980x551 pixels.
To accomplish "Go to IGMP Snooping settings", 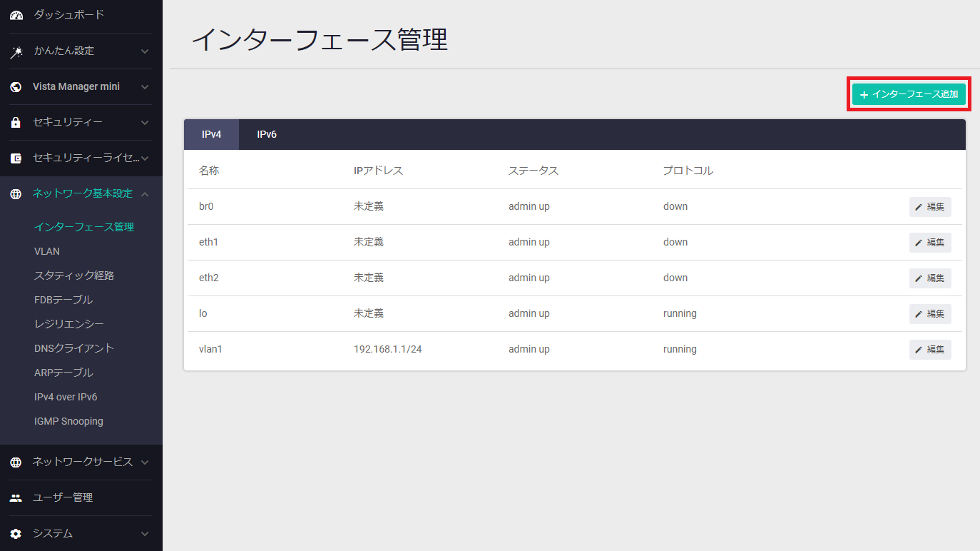I will point(68,421).
